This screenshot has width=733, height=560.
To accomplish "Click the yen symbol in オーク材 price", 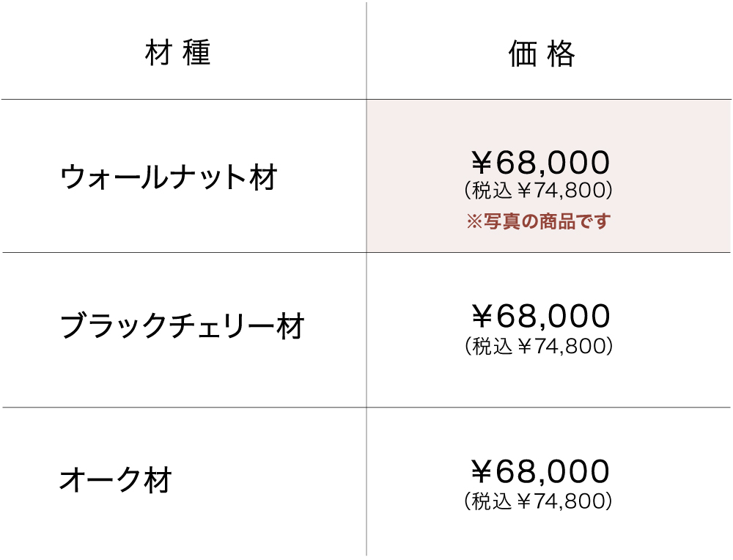I will pyautogui.click(x=482, y=471).
